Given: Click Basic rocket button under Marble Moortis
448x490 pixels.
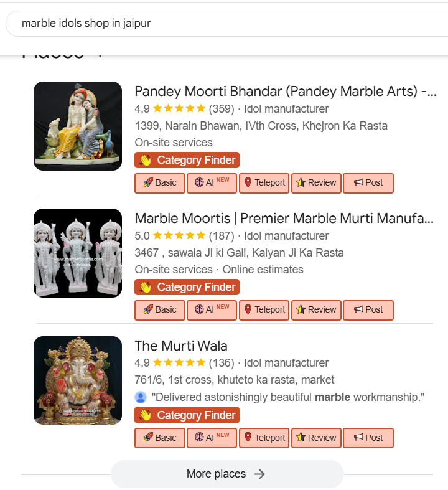Looking at the screenshot, I should tap(160, 310).
